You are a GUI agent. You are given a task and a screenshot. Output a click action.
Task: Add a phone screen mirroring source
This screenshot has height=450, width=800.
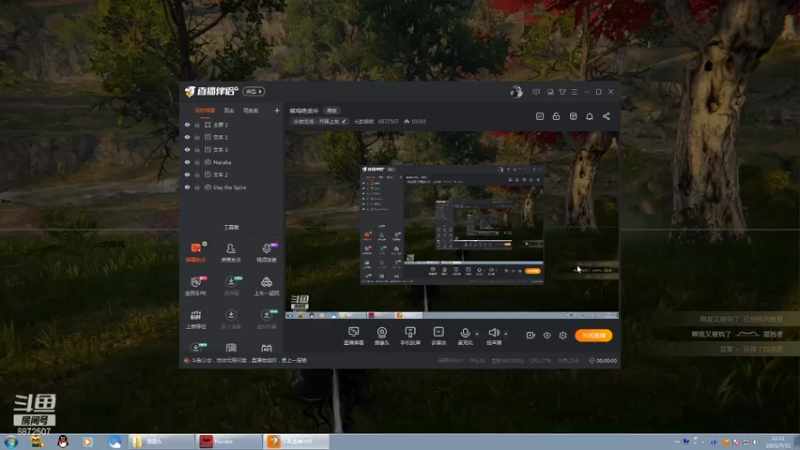pyautogui.click(x=410, y=336)
